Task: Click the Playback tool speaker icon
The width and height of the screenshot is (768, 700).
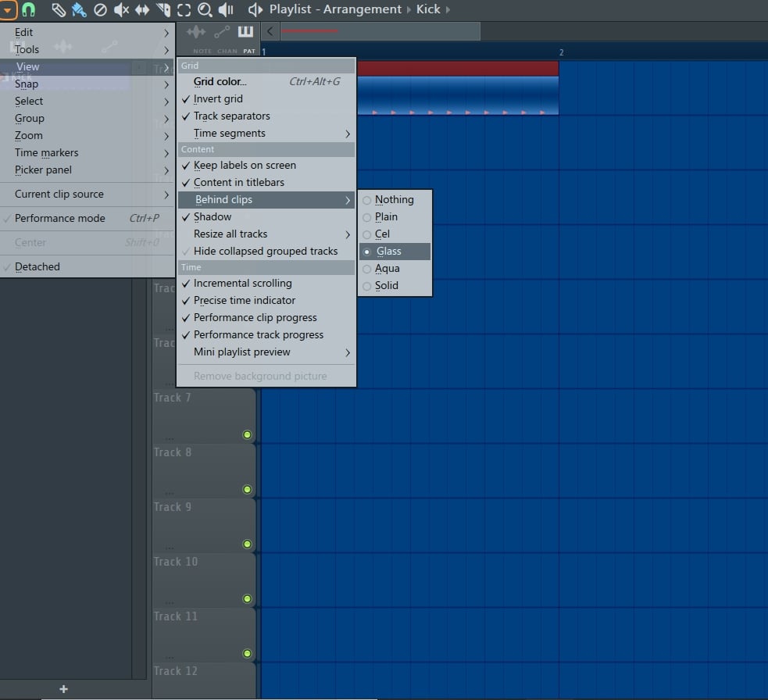Action: coord(227,10)
